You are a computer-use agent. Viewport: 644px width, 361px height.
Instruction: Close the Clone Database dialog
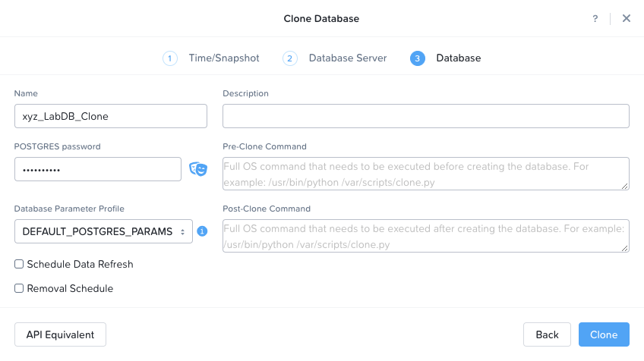[626, 18]
